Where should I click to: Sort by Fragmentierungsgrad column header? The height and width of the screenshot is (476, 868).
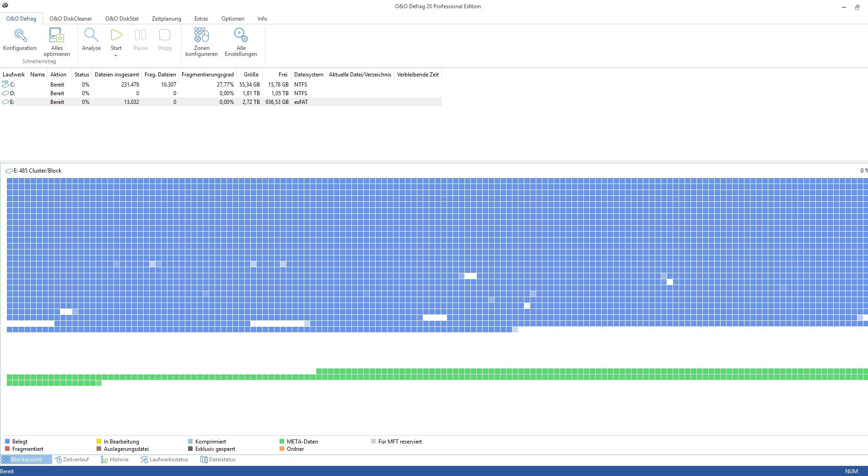click(x=208, y=75)
